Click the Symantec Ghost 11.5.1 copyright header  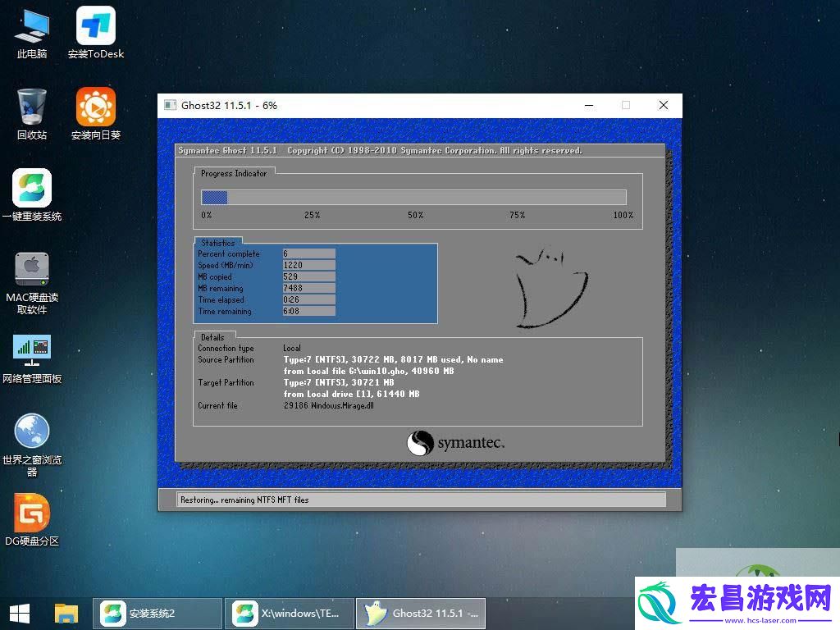click(x=381, y=151)
